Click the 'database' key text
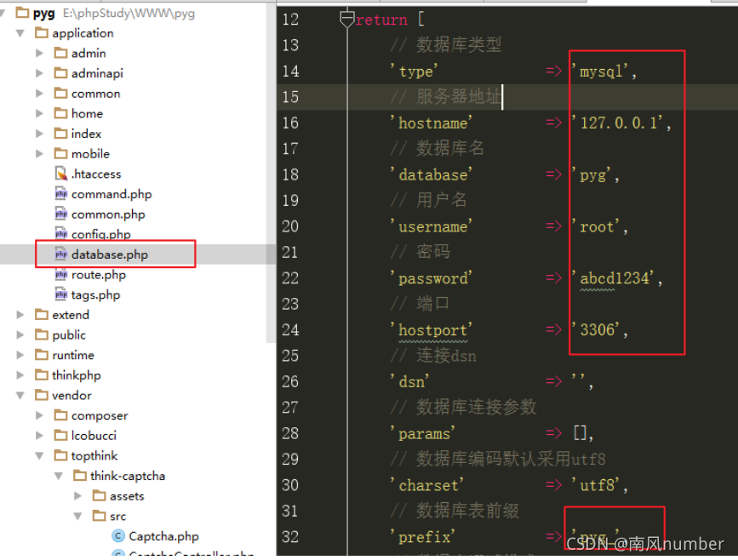The height and width of the screenshot is (560, 738). [432, 175]
